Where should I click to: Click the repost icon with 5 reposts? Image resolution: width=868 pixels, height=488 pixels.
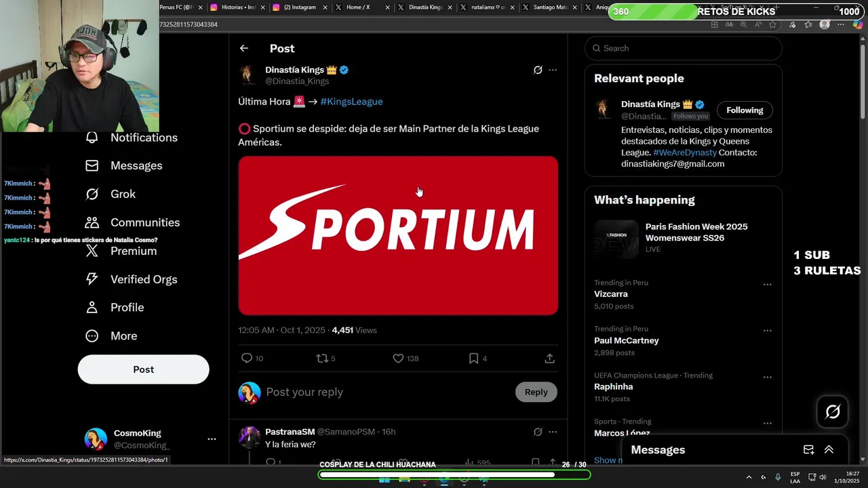coord(322,359)
